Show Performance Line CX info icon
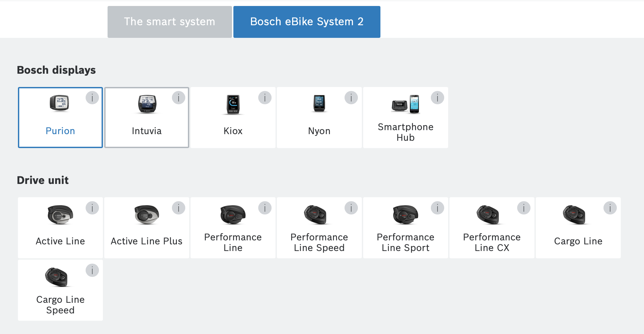Screen dimensions: 644x334 523,208
